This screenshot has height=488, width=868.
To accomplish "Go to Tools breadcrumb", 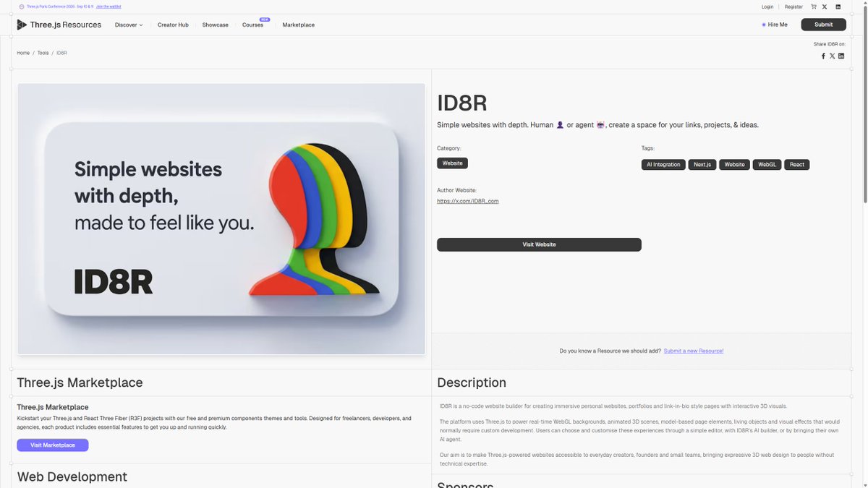I will pyautogui.click(x=43, y=53).
